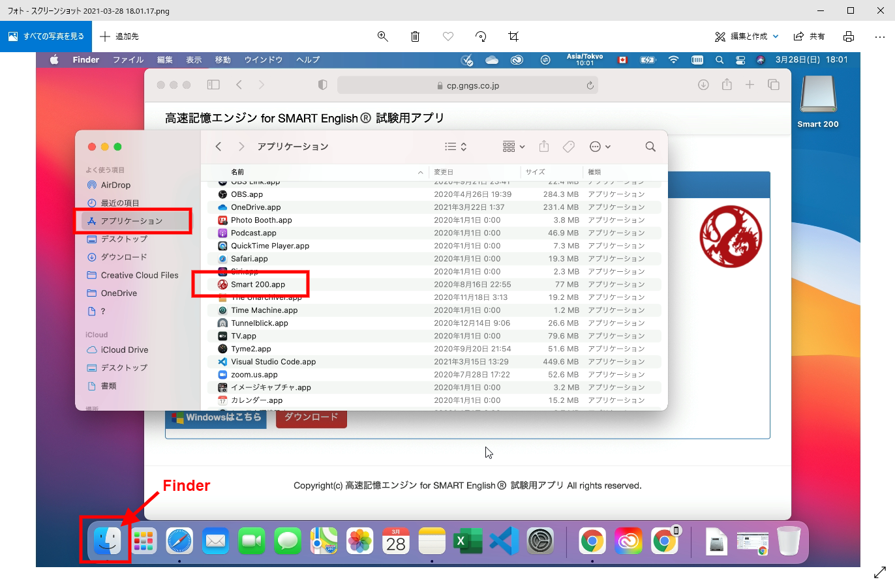Open Finder action ellipsis menu
Image resolution: width=895 pixels, height=588 pixels.
(599, 147)
